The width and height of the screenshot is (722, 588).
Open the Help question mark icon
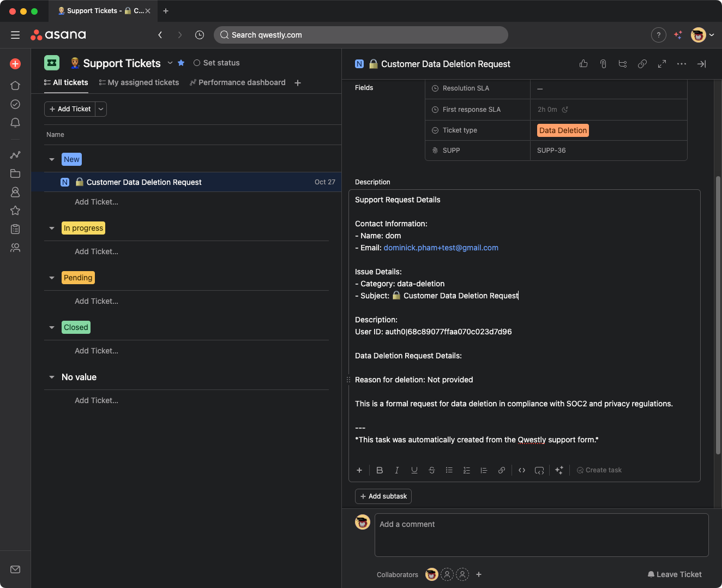point(659,35)
